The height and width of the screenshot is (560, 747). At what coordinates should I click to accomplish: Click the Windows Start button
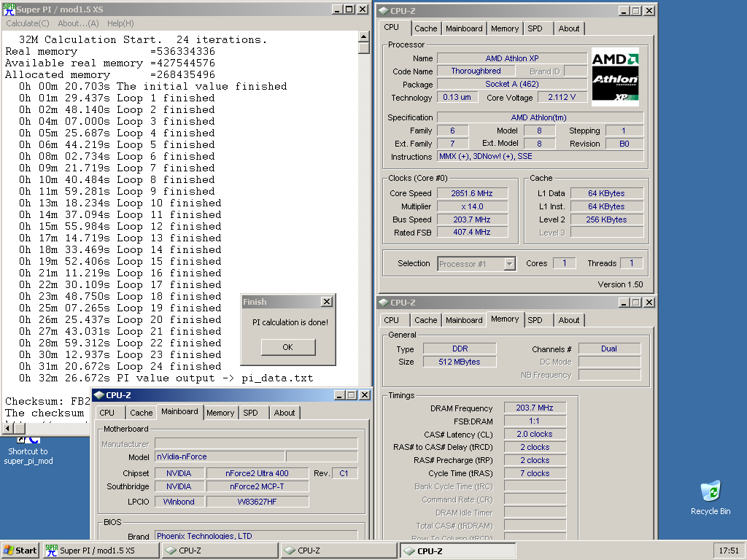20,551
